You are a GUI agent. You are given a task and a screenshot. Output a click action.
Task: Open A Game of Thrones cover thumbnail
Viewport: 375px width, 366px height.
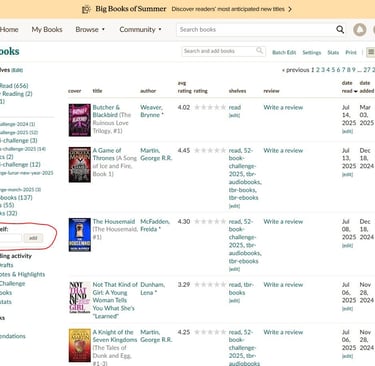[80, 165]
